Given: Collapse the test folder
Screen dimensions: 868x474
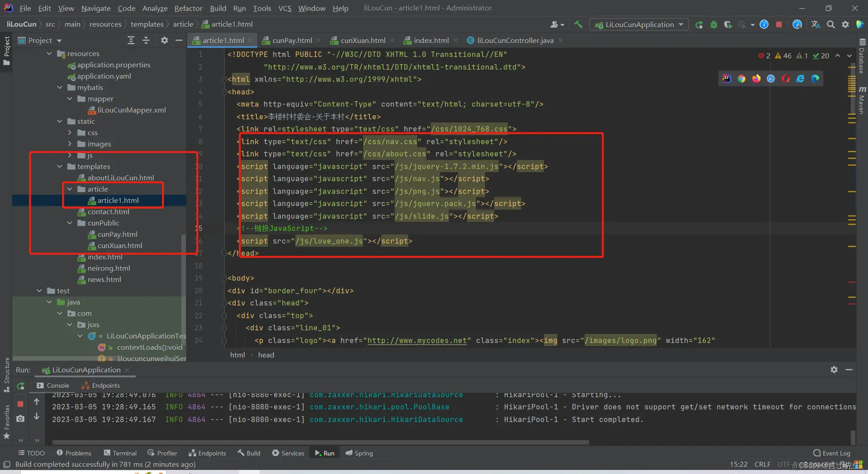Looking at the screenshot, I should click(x=39, y=291).
